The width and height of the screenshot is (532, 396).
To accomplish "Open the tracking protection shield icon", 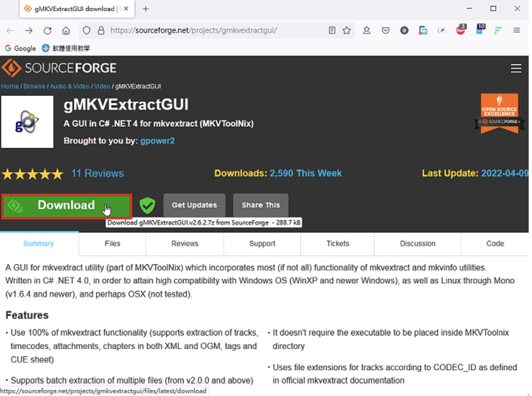I will point(87,31).
